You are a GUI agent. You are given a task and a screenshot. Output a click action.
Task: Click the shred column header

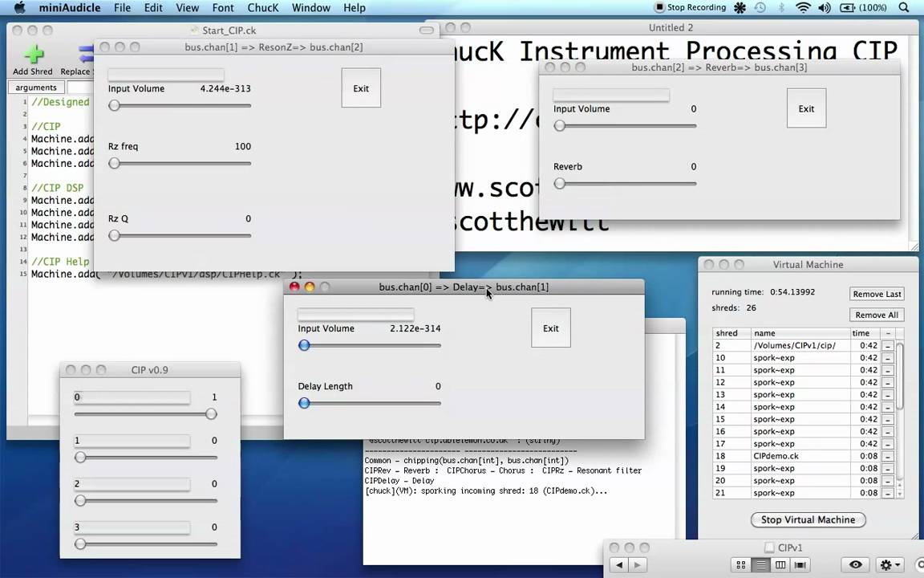click(x=731, y=333)
